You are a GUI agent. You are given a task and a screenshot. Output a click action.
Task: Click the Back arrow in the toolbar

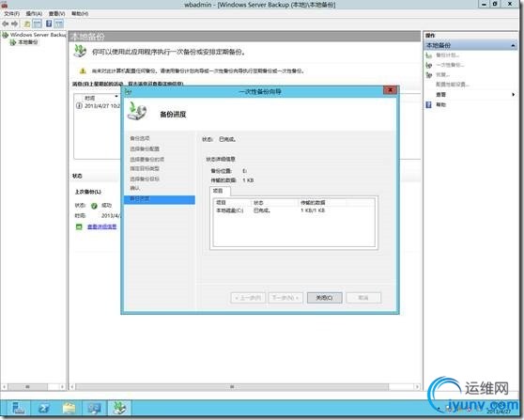pyautogui.click(x=6, y=23)
